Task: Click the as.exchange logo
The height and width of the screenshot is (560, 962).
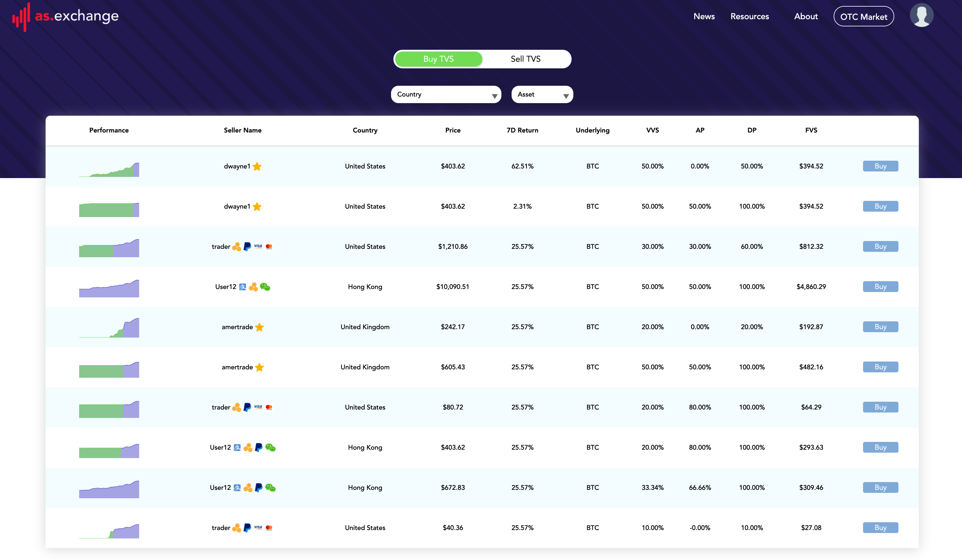Action: click(x=65, y=16)
